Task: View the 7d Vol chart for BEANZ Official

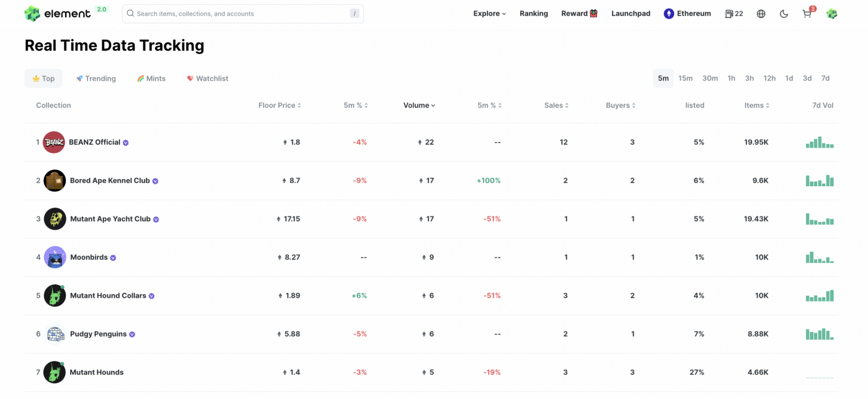Action: (x=820, y=142)
